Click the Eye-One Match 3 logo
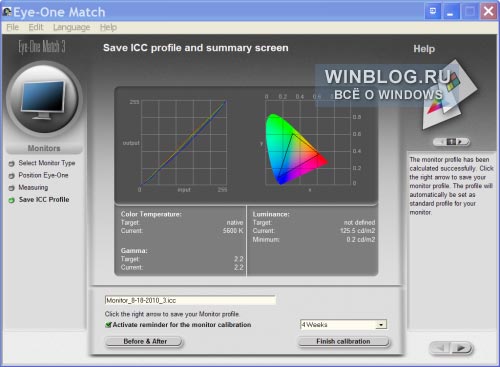 pyautogui.click(x=42, y=47)
